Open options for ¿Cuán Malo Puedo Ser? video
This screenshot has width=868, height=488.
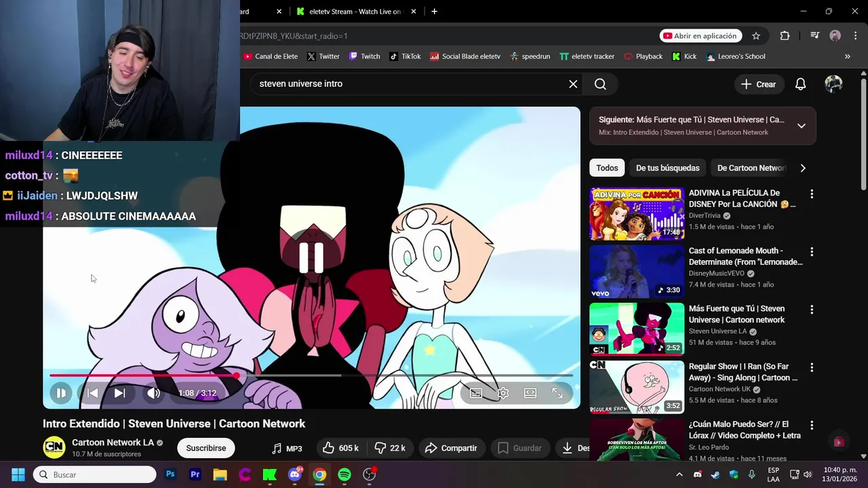(x=812, y=425)
